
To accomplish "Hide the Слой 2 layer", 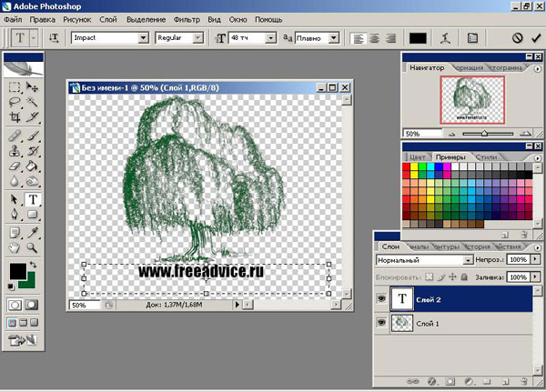I will click(381, 298).
